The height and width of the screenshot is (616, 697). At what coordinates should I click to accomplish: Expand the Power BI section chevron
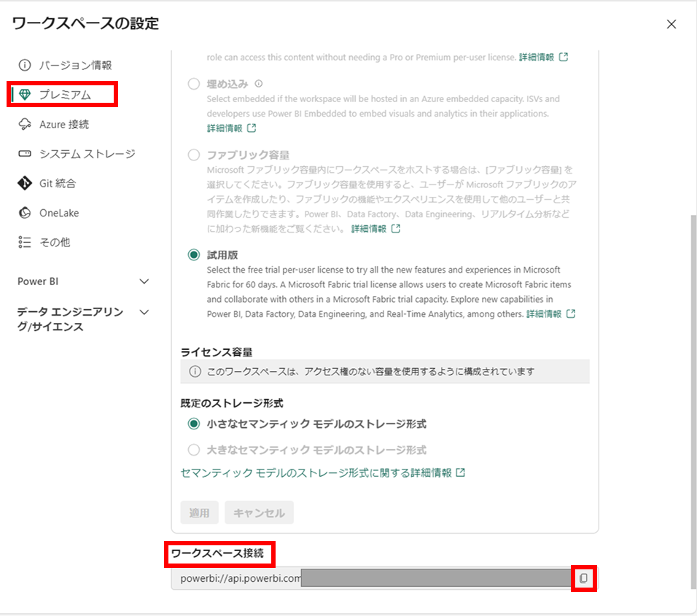coord(144,281)
